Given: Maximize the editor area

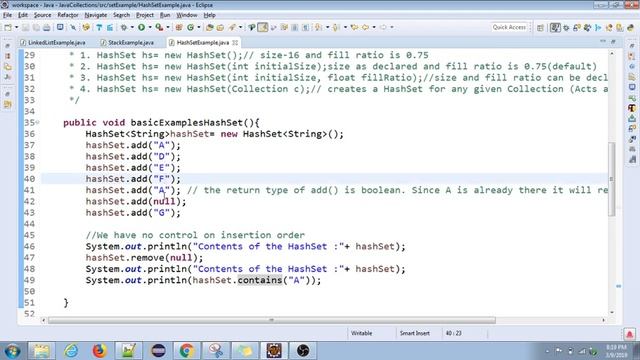Looking at the screenshot, I should (x=613, y=42).
